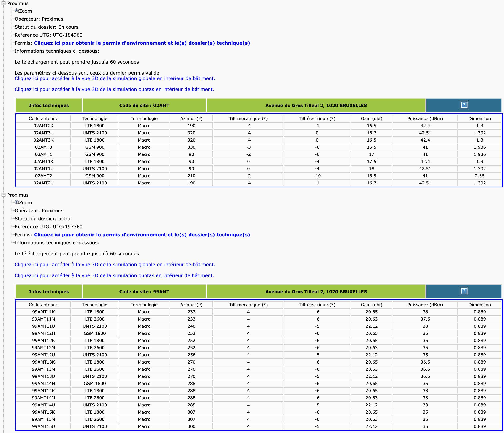Click antenna code 02AMT1U cell

44,169
